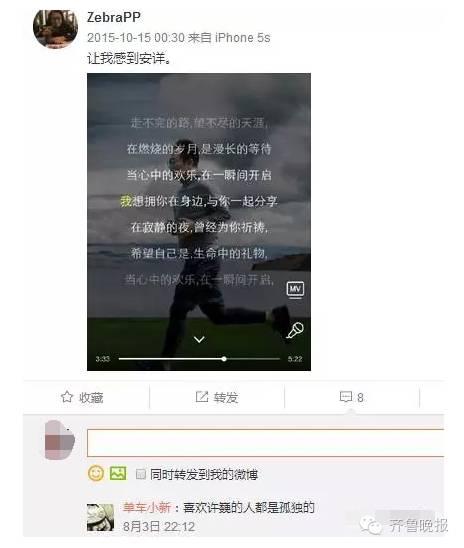
Task: Collapse lyrics with the down chevron
Action: (199, 339)
